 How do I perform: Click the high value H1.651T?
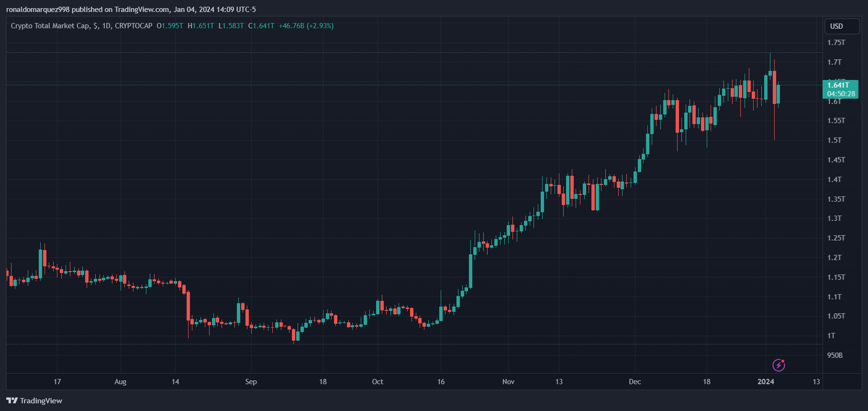point(201,26)
